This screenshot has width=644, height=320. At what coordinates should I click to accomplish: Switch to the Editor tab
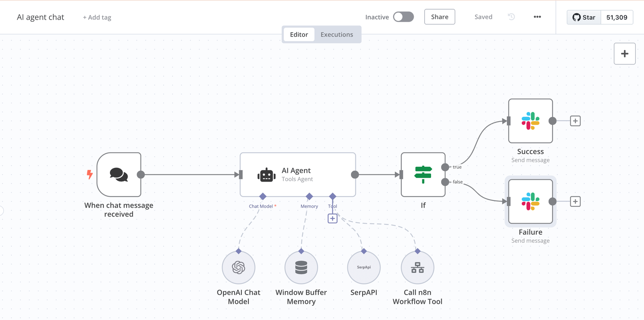[x=299, y=35]
